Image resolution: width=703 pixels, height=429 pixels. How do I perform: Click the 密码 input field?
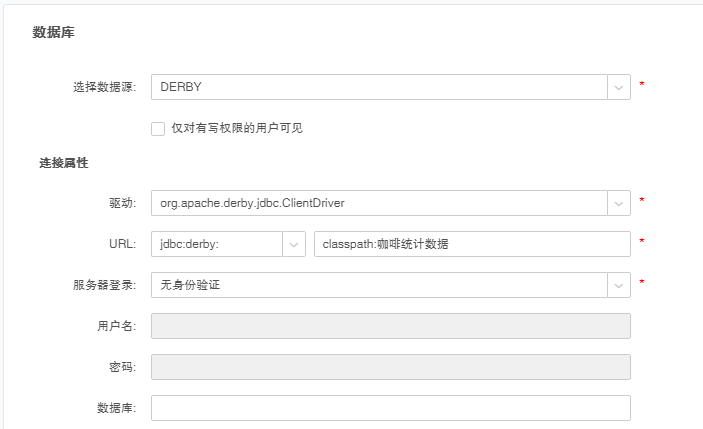tap(390, 367)
